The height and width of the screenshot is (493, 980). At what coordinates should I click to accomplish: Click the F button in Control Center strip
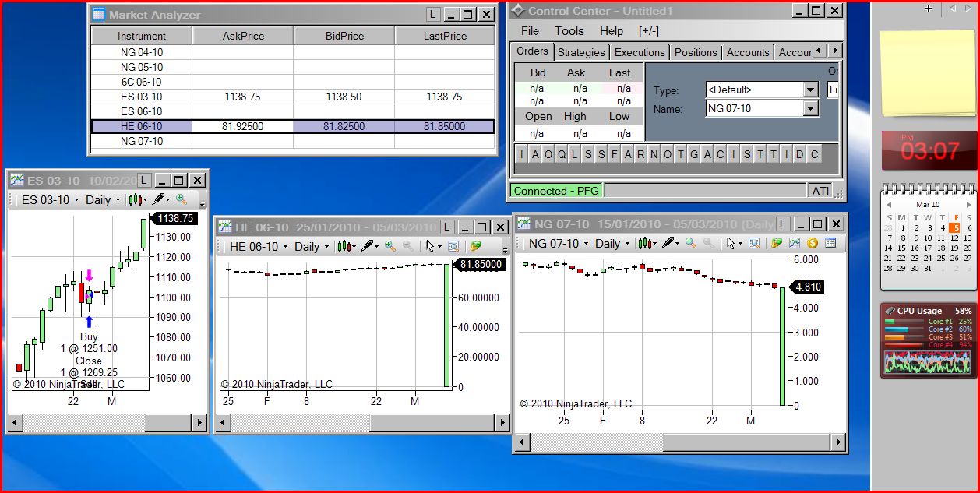(614, 154)
